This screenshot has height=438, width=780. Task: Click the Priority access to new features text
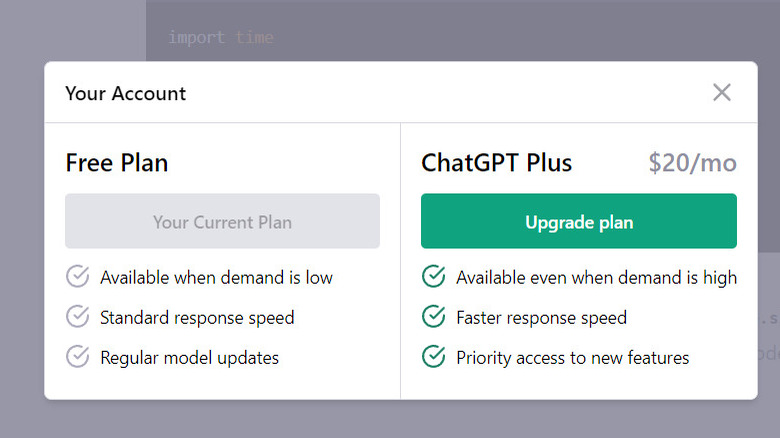coord(572,357)
